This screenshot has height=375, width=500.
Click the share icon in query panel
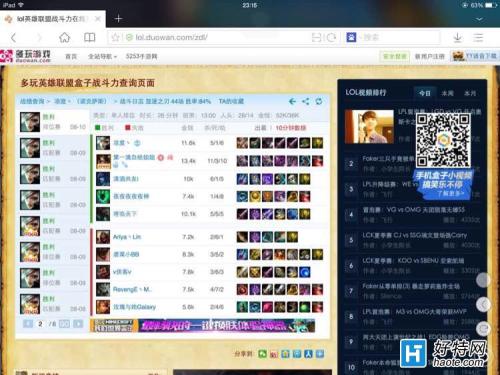(305, 101)
